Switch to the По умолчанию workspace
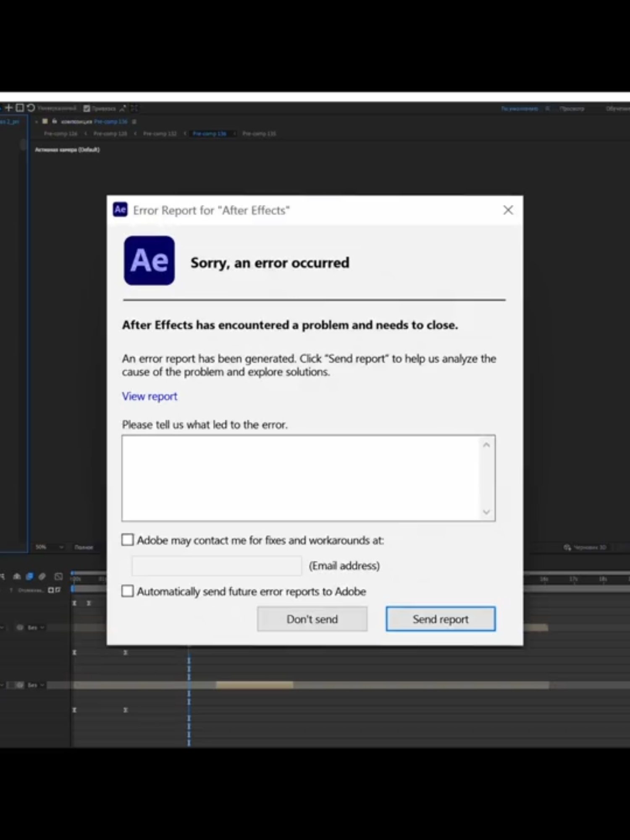The height and width of the screenshot is (840, 630). point(519,109)
